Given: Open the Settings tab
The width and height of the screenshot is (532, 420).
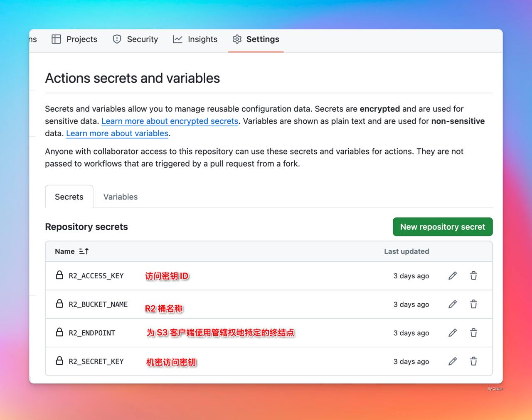Looking at the screenshot, I should click(256, 39).
